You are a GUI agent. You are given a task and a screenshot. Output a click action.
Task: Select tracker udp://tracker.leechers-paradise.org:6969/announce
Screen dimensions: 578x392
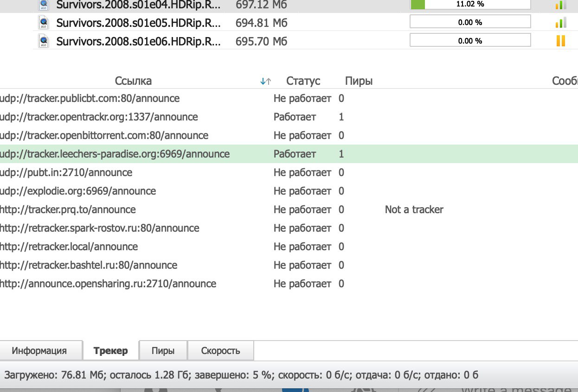(x=115, y=154)
